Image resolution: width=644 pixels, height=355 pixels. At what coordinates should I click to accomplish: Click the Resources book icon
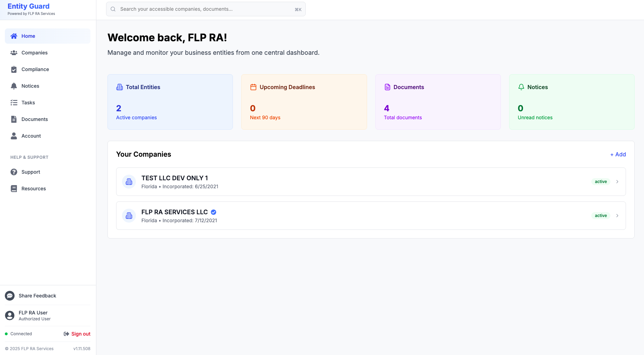coord(14,189)
